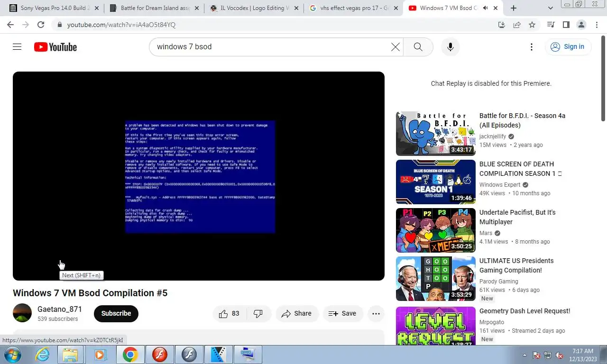Screen dimensions: 607x364
Task: Toggle the Chrome side panel
Action: coord(566,25)
